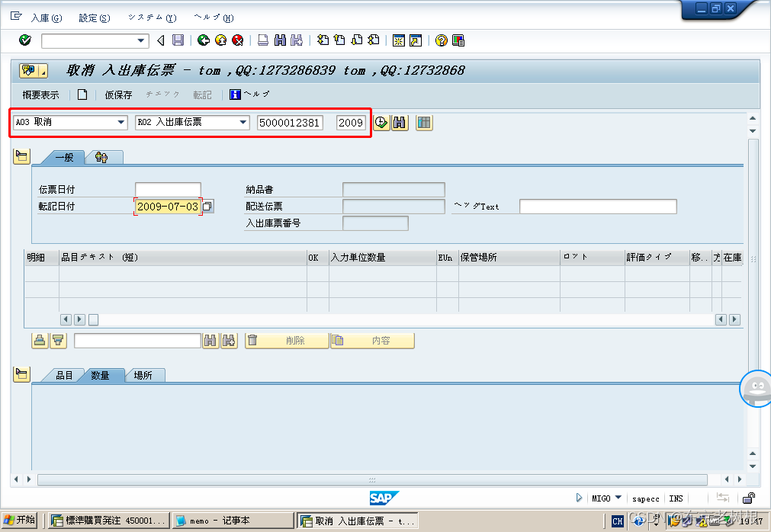Collapse the item detail section toggle

(21, 374)
